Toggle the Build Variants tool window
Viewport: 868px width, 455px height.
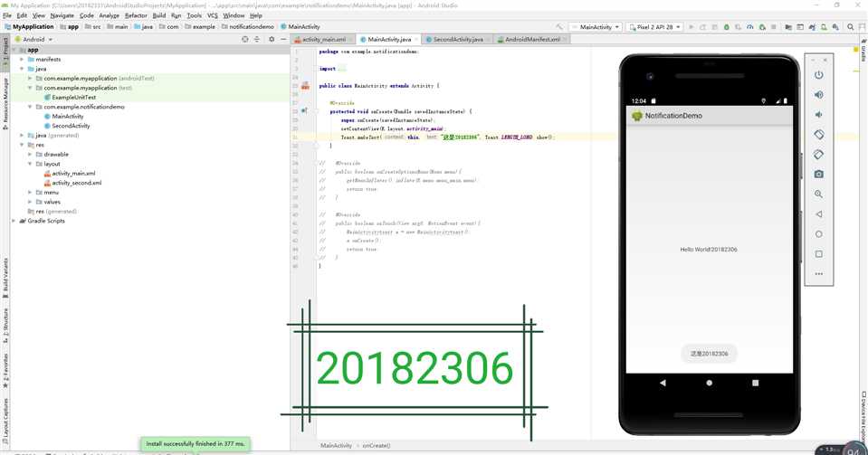click(x=5, y=277)
